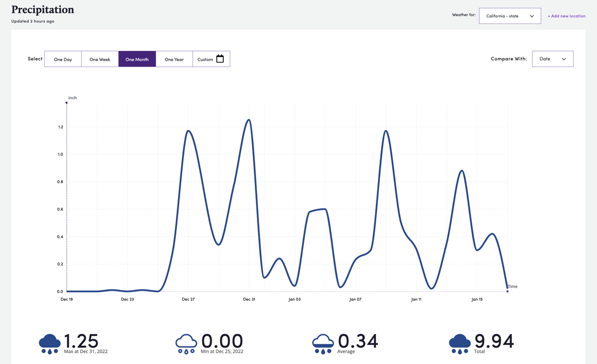Open the Custom date range picker
The width and height of the screenshot is (597, 364).
pyautogui.click(x=205, y=59)
